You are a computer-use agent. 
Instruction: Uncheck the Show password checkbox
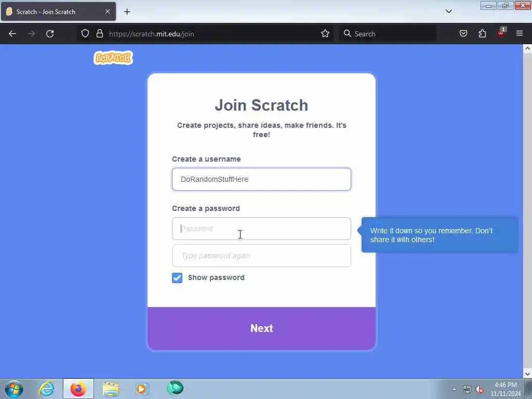pos(177,278)
